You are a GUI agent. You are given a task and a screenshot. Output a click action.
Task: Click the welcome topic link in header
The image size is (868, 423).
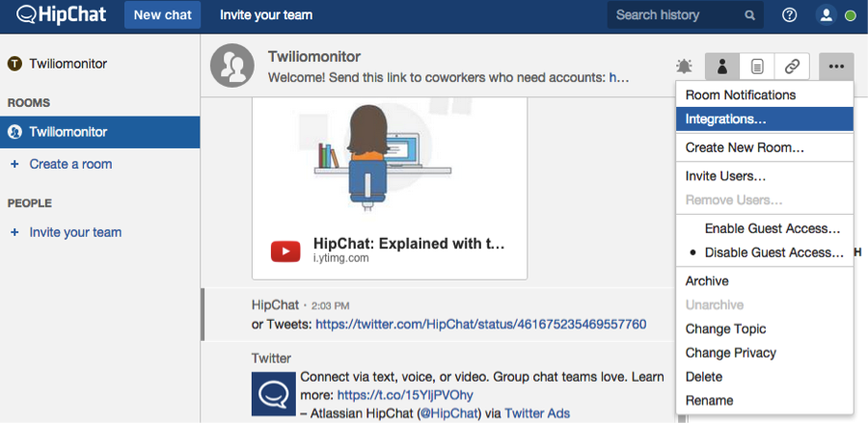point(619,78)
